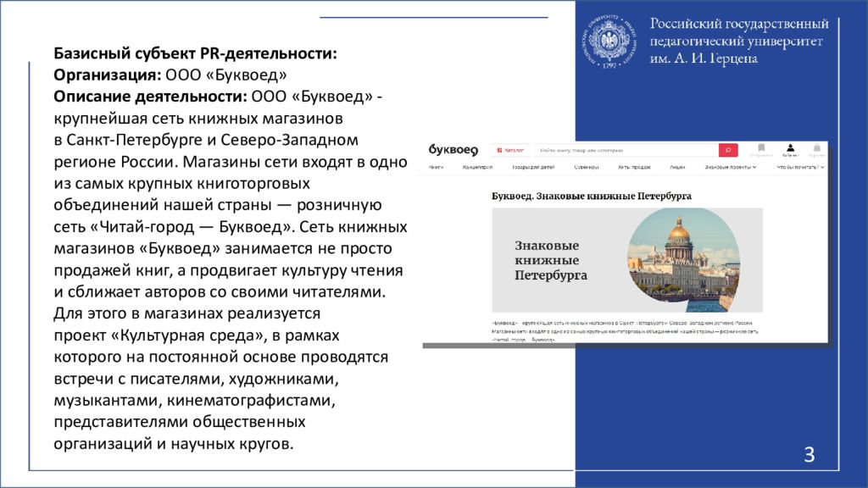Click the slide number 3
This screenshot has width=868, height=488.
click(x=809, y=454)
